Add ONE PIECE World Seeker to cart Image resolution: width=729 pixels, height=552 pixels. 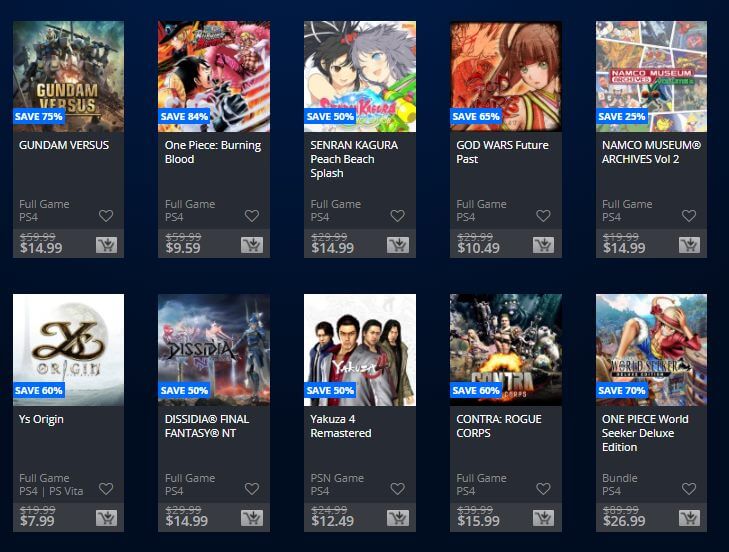tap(689, 518)
